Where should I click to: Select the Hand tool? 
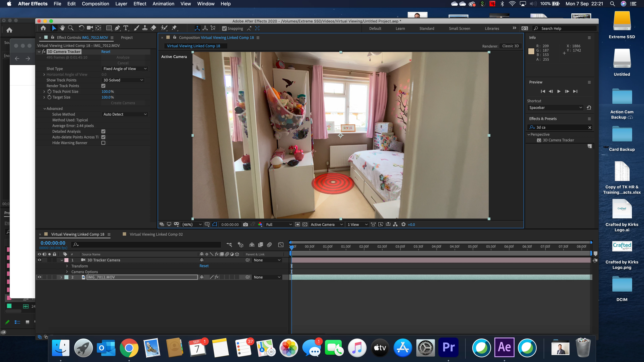62,28
